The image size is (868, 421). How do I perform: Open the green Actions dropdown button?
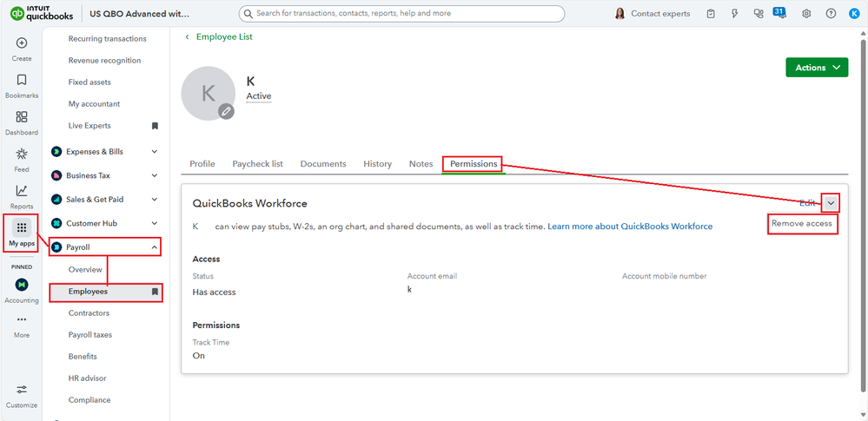(x=817, y=68)
